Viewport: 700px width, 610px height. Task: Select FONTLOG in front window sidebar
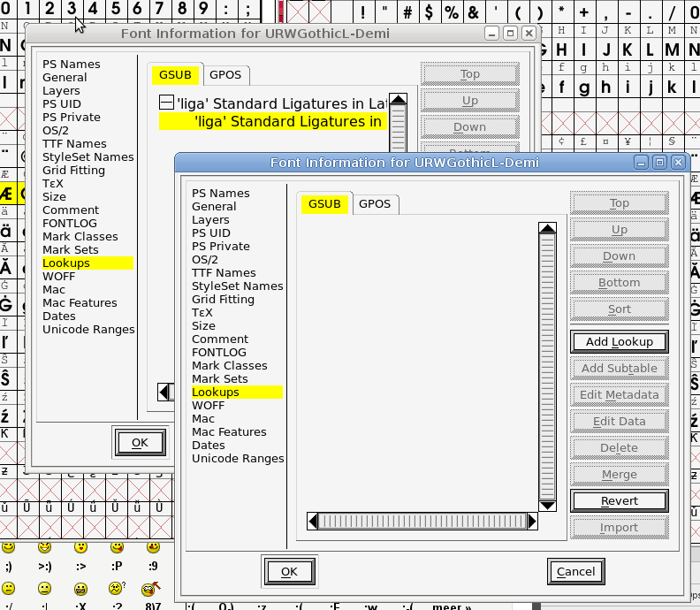point(219,353)
